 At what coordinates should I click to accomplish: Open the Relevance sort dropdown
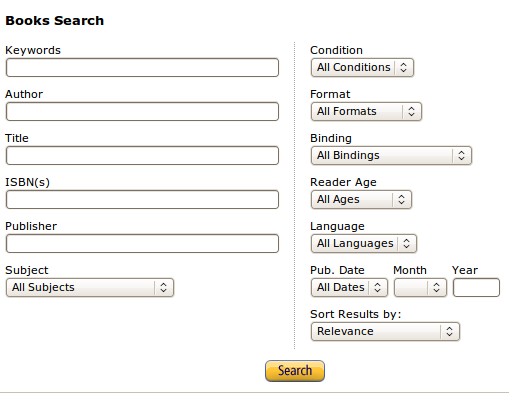pyautogui.click(x=385, y=332)
